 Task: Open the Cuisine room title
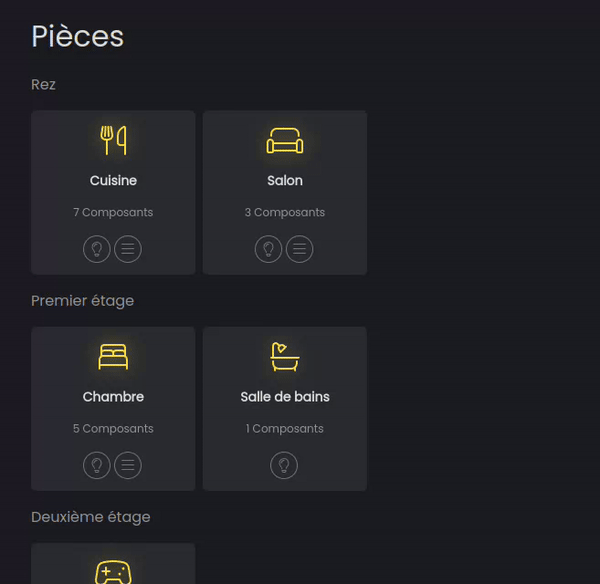click(x=113, y=181)
